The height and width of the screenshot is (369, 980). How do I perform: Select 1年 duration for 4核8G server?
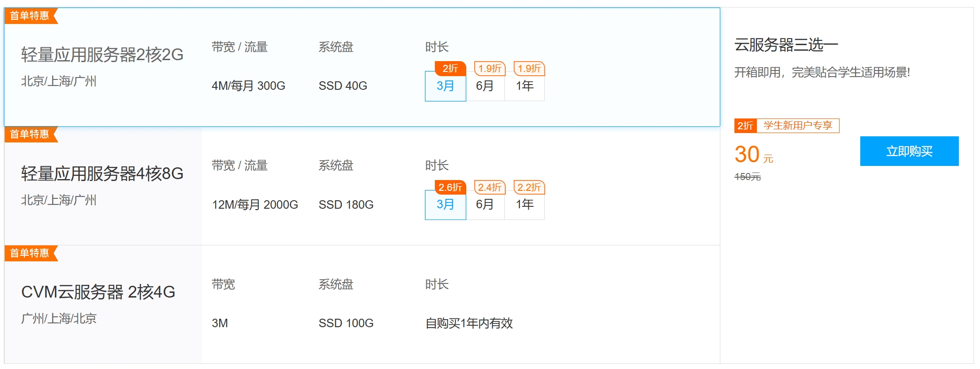click(525, 204)
